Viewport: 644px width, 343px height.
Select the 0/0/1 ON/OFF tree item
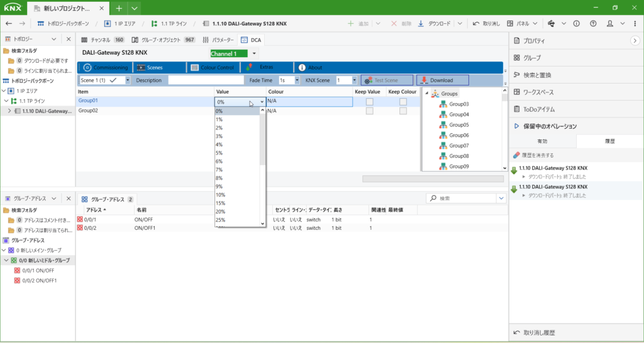[38, 270]
